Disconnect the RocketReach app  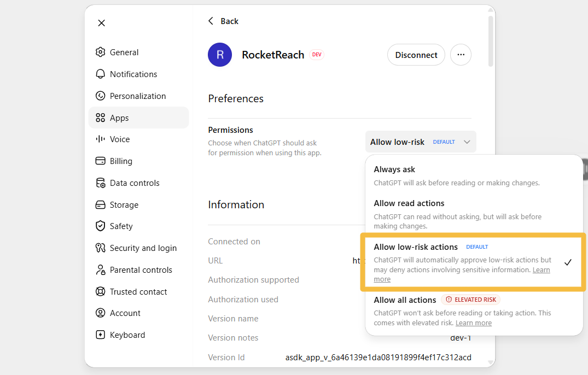[x=416, y=55]
